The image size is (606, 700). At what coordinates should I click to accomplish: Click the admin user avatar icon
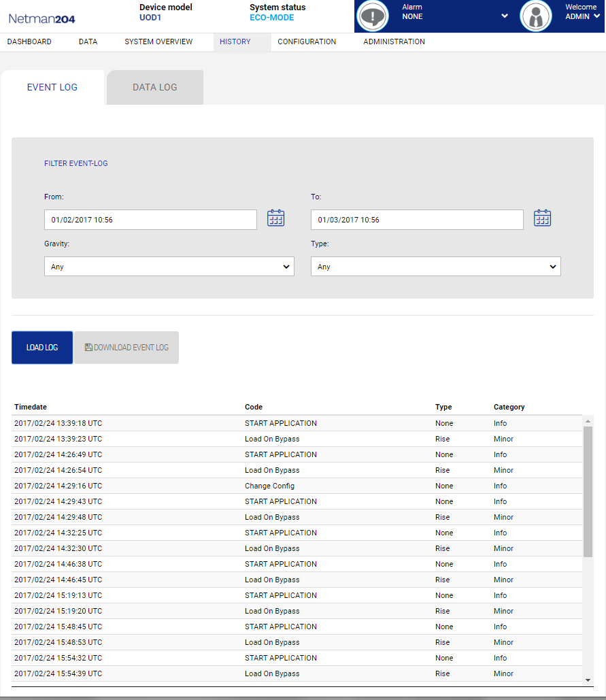[x=535, y=16]
